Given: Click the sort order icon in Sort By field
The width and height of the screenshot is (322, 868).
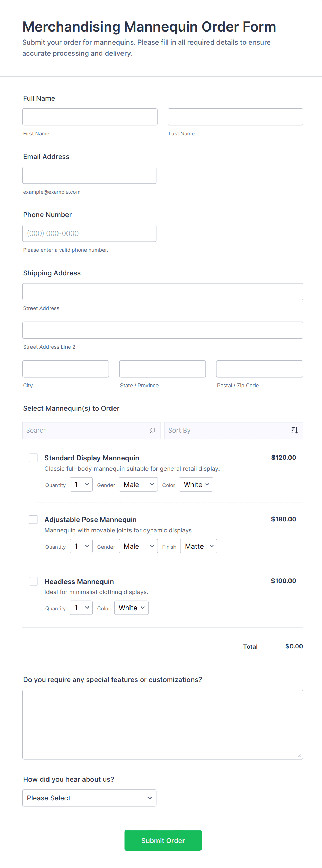Looking at the screenshot, I should pyautogui.click(x=294, y=430).
